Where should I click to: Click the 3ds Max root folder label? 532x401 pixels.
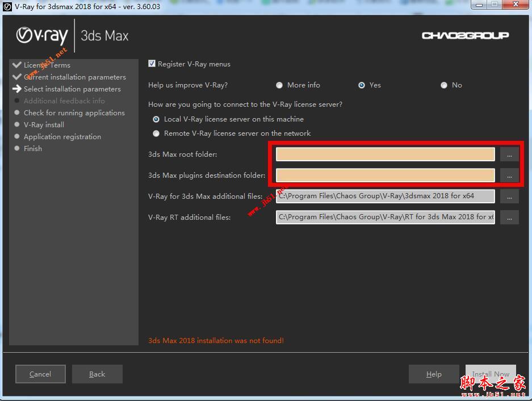tap(182, 154)
